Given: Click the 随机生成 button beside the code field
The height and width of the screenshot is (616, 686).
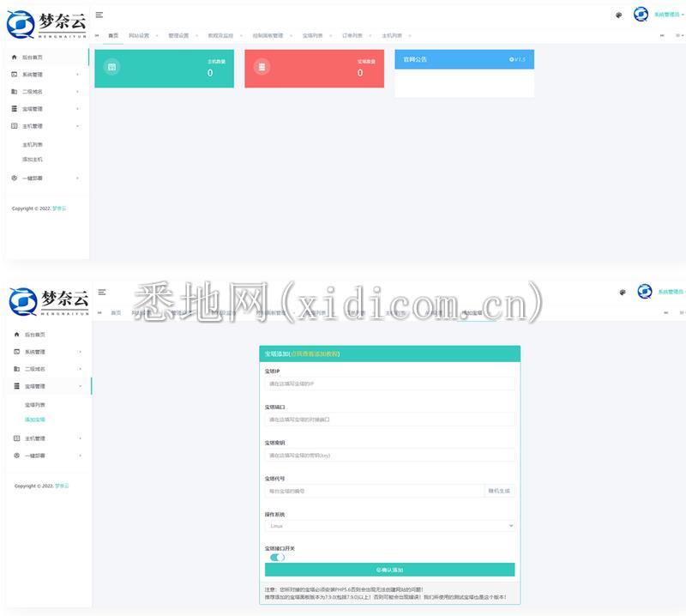Looking at the screenshot, I should pos(499,491).
